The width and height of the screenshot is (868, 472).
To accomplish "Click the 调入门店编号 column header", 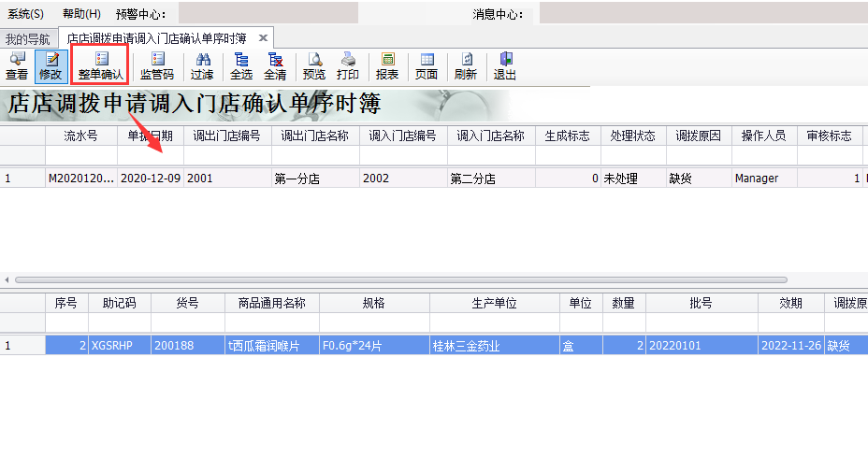I will (403, 136).
